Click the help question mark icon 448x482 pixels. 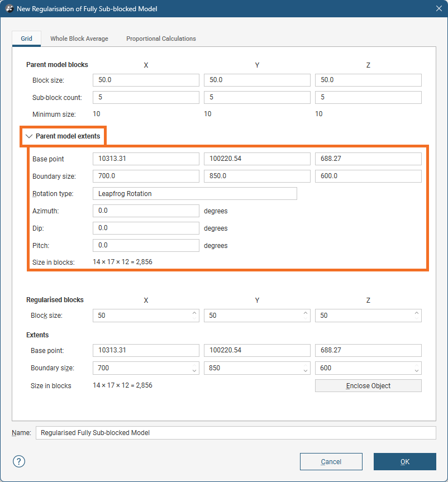[19, 461]
